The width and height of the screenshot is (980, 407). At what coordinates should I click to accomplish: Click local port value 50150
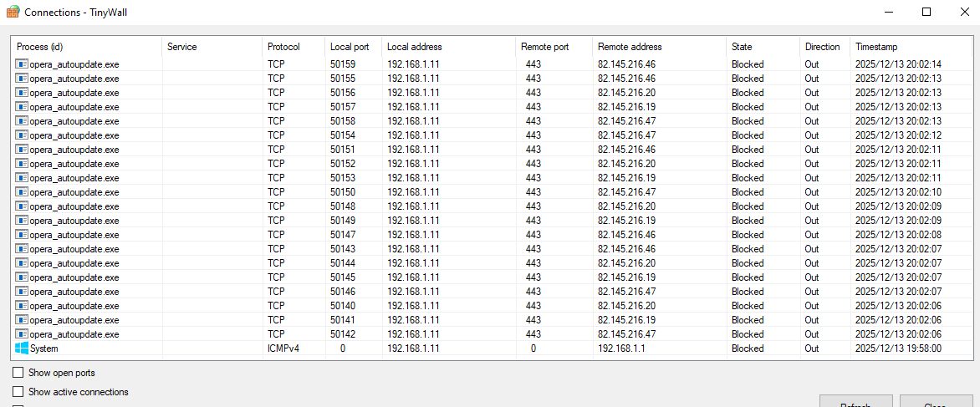tap(343, 191)
